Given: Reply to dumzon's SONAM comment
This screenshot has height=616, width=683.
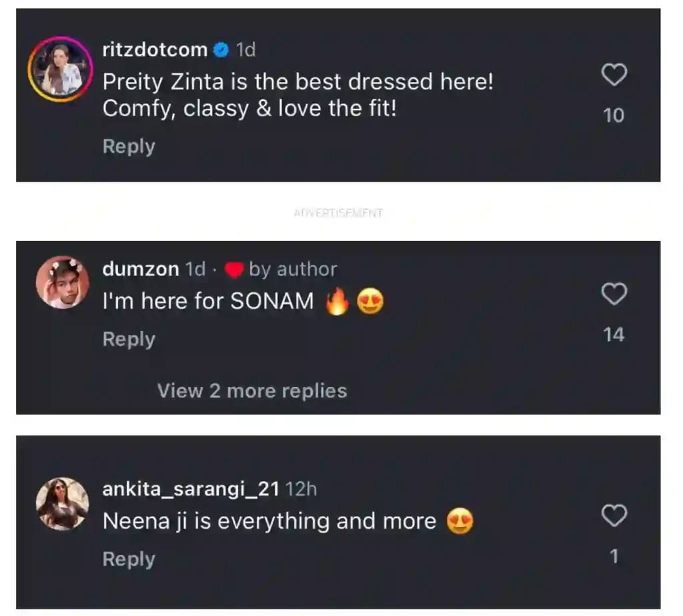Looking at the screenshot, I should point(128,339).
